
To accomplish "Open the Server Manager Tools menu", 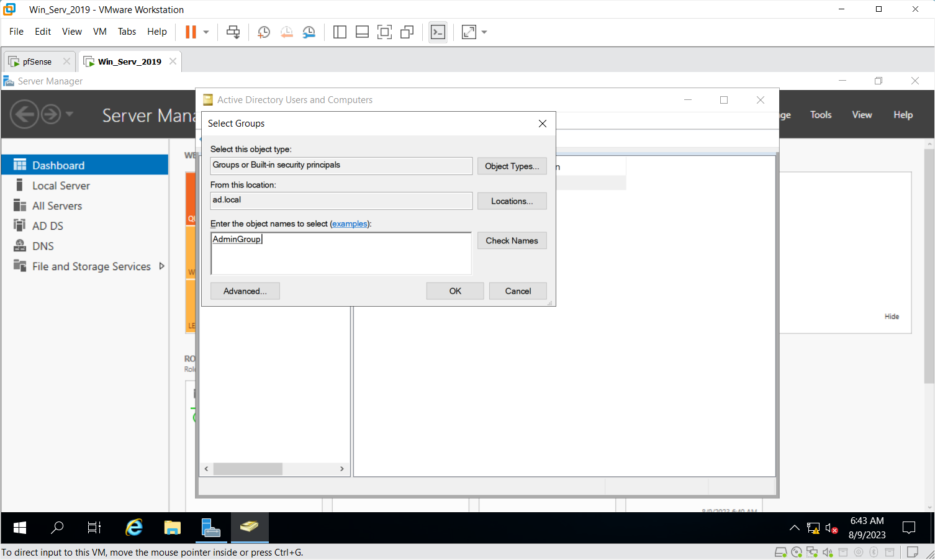I will pos(821,115).
